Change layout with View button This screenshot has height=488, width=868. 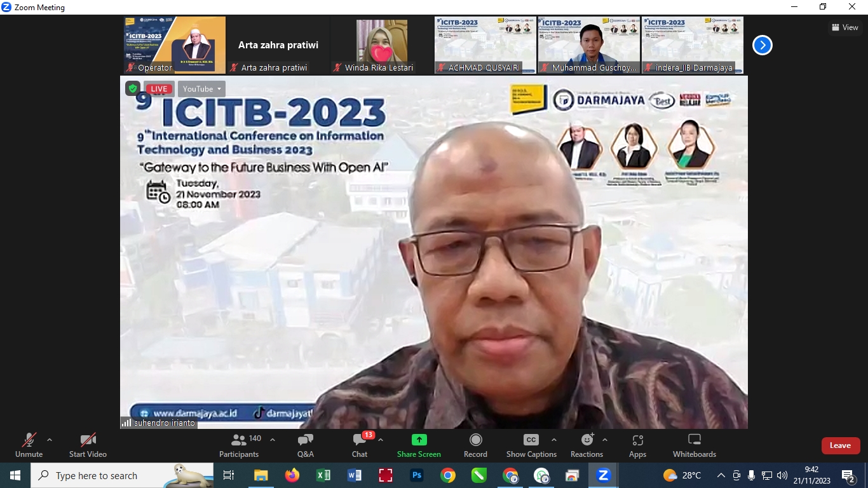845,27
